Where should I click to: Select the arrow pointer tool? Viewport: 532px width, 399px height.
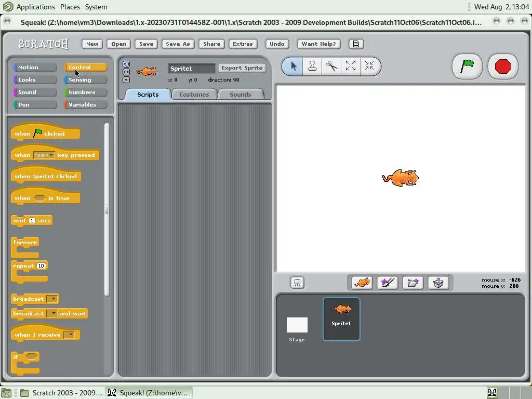[294, 66]
